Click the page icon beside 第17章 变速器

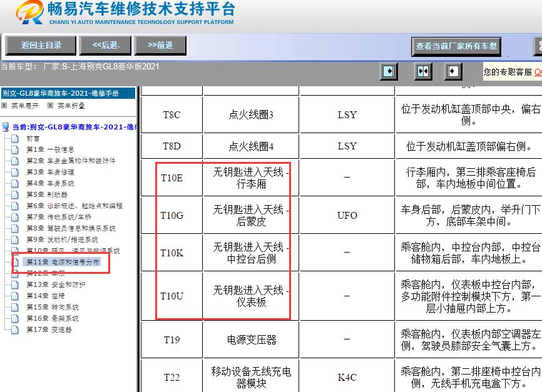pyautogui.click(x=15, y=329)
